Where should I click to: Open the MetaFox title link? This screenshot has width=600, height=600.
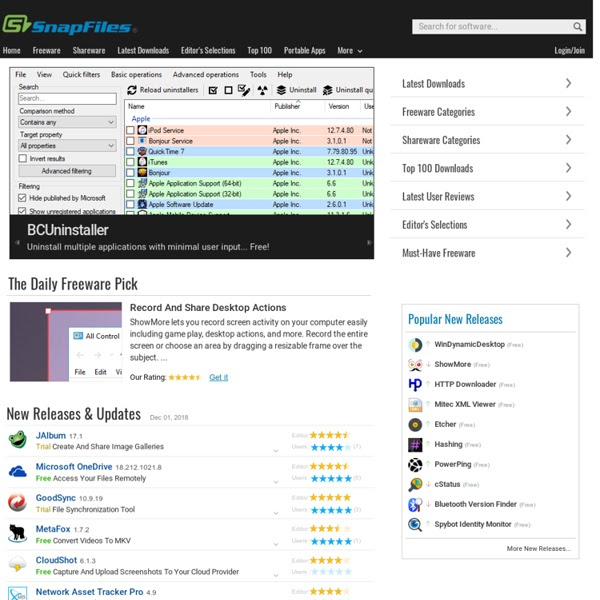tap(53, 529)
